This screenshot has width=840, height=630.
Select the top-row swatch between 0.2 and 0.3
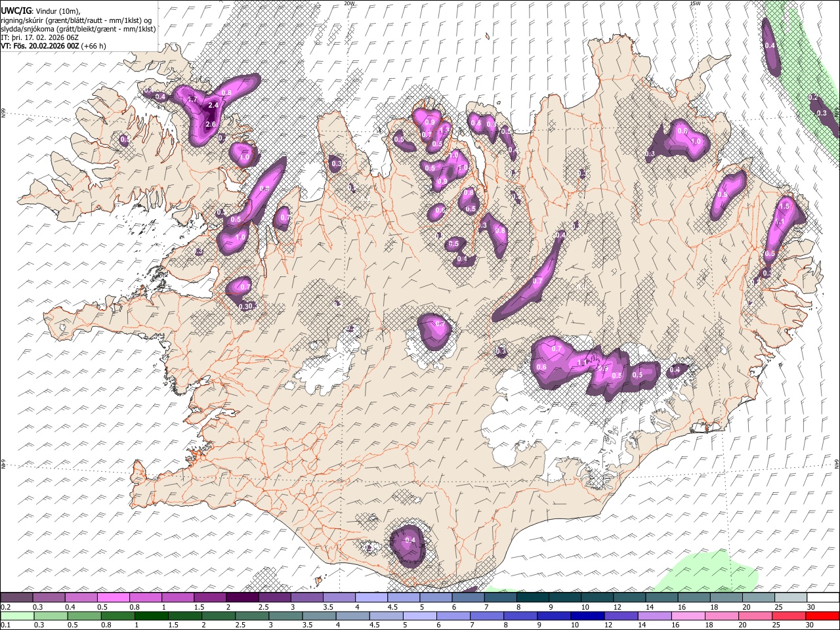coord(16,597)
